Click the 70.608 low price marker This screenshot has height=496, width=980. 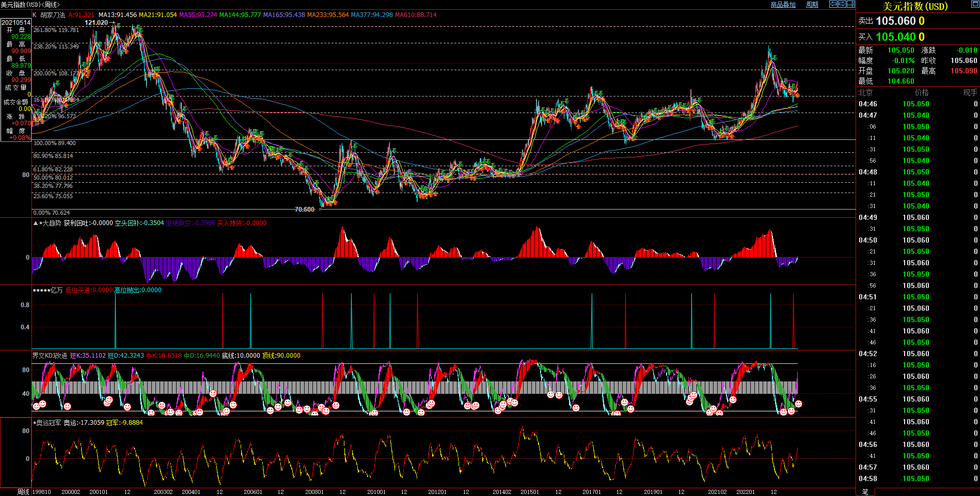click(x=304, y=210)
